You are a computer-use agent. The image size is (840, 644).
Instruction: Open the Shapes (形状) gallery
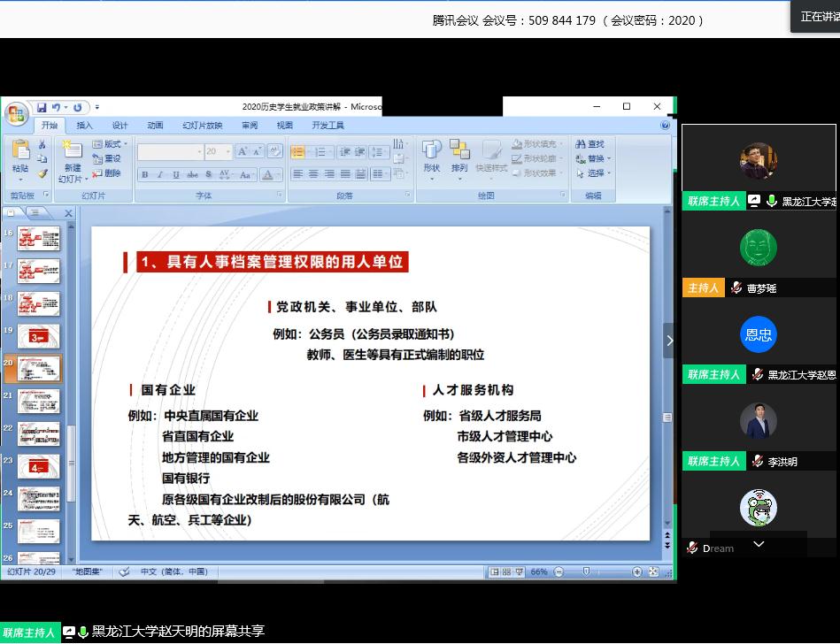coord(431,157)
